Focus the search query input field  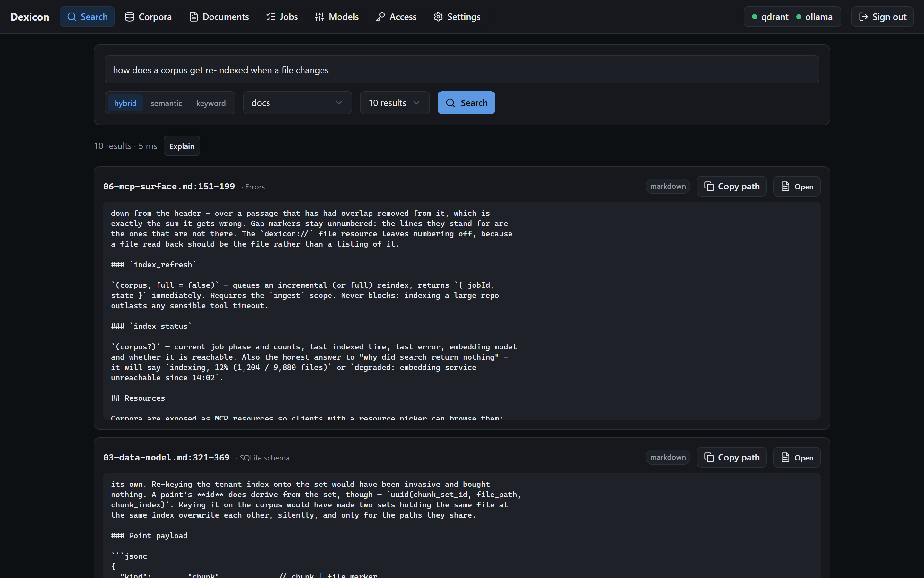[462, 70]
